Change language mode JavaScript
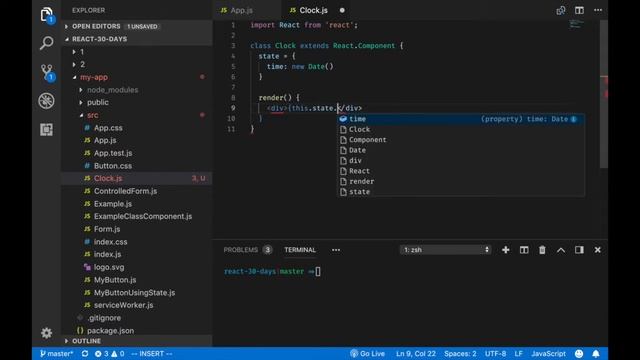This screenshot has height=360, width=640. pyautogui.click(x=548, y=353)
